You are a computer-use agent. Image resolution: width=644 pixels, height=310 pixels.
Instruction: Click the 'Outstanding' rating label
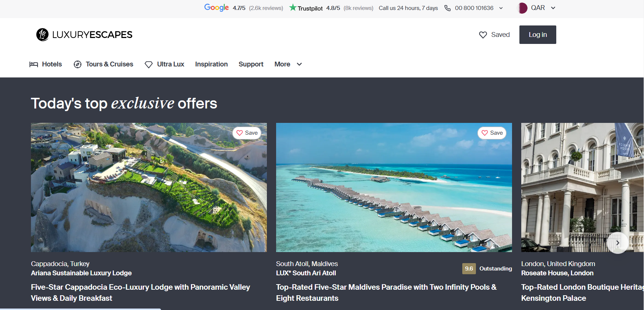(x=496, y=269)
